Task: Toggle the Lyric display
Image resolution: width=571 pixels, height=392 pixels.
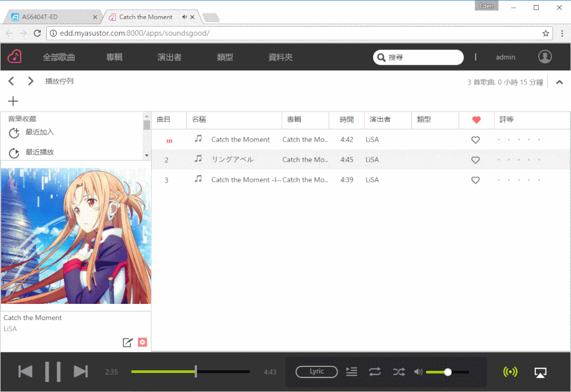Action: 317,371
